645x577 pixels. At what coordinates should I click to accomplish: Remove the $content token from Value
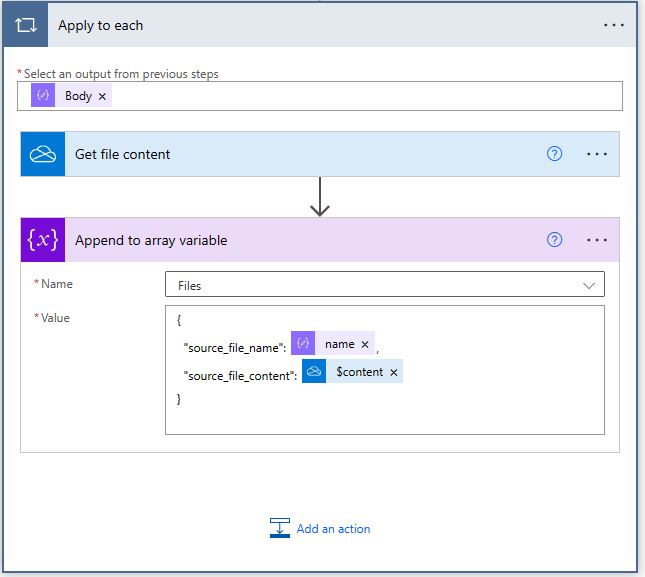394,373
